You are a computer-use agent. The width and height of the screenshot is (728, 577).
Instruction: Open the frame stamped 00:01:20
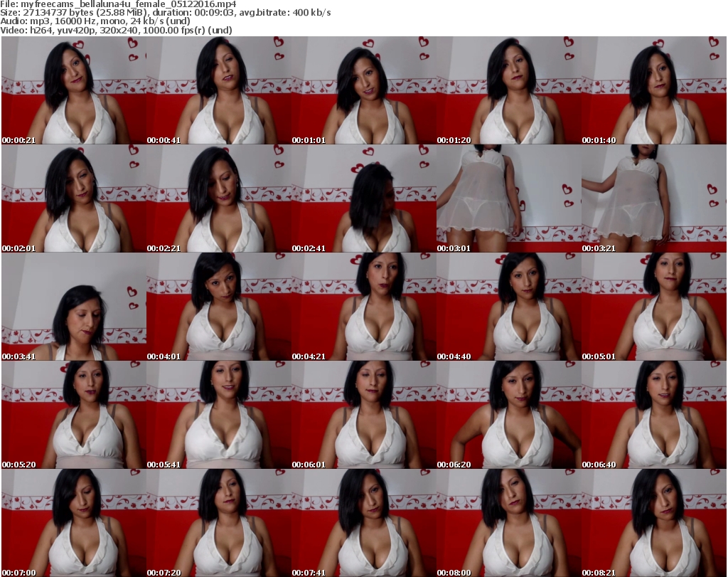[x=509, y=90]
